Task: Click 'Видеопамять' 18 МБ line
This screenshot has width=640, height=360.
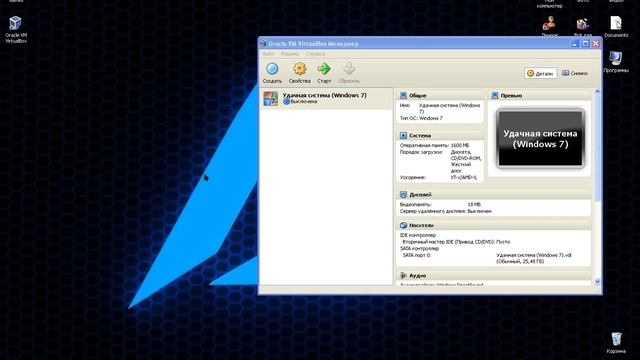Action: coord(440,204)
